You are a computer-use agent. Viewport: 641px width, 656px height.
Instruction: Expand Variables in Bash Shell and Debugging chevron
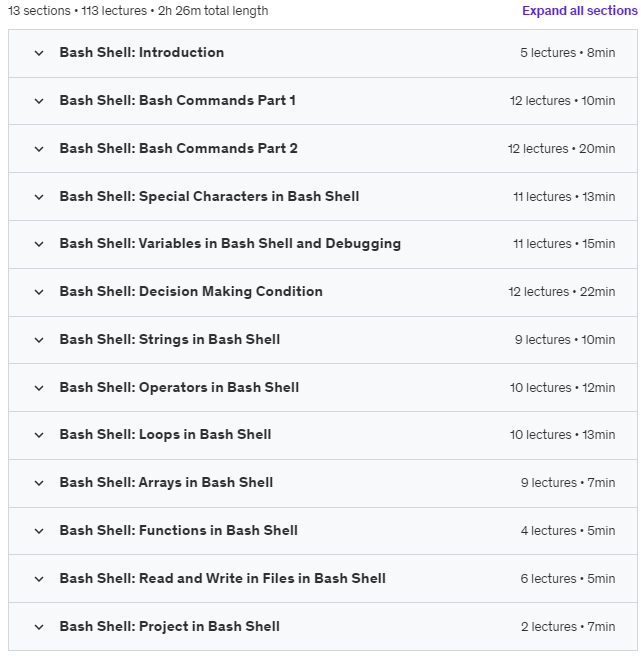(x=39, y=244)
